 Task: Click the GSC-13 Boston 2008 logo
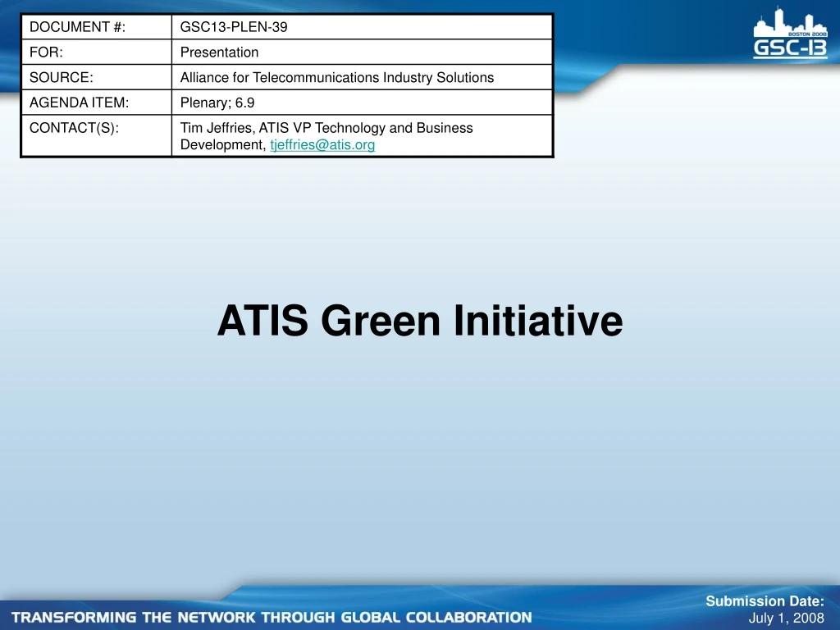click(790, 33)
